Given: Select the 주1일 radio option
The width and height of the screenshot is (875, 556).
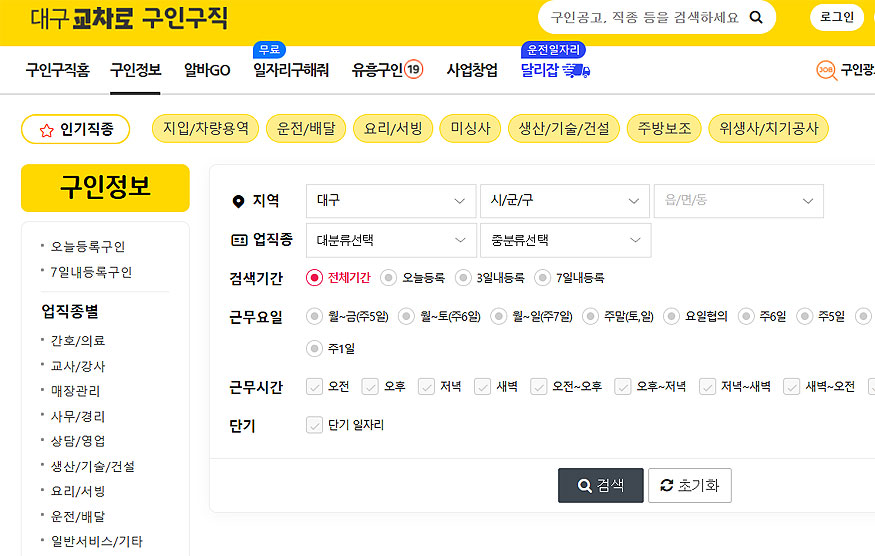Looking at the screenshot, I should (314, 348).
